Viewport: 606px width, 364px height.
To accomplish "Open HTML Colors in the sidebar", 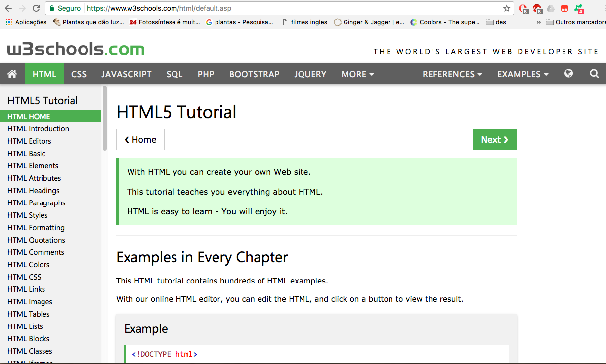I will pos(50,264).
